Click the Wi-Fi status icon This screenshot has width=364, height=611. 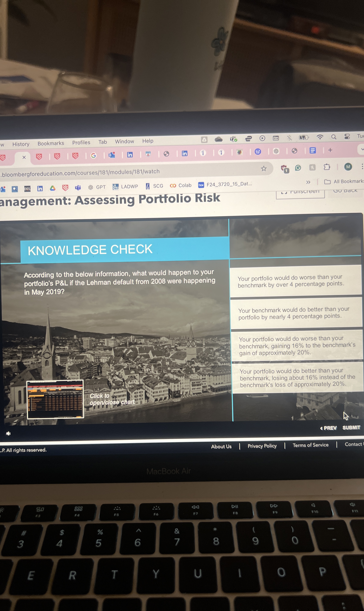pos(320,137)
